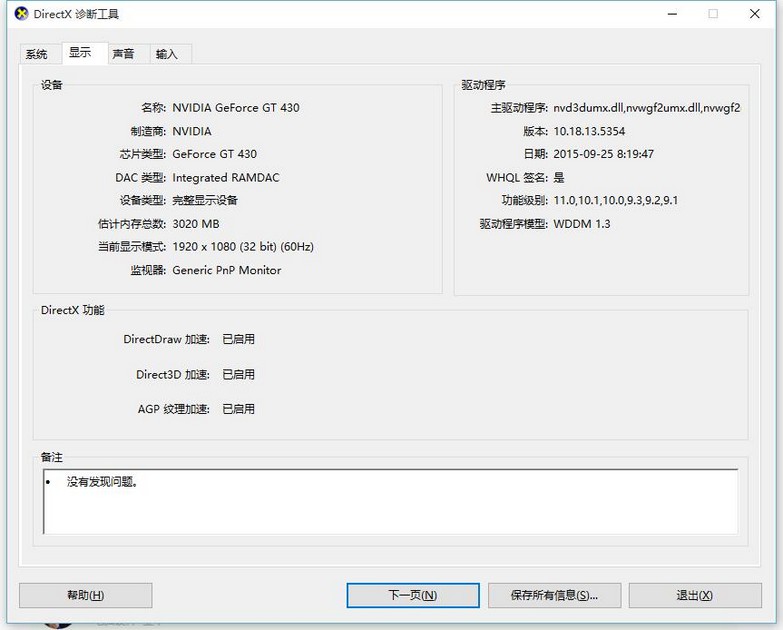Select the 显示 tab
Screen dimensions: 783x630
tap(81, 53)
